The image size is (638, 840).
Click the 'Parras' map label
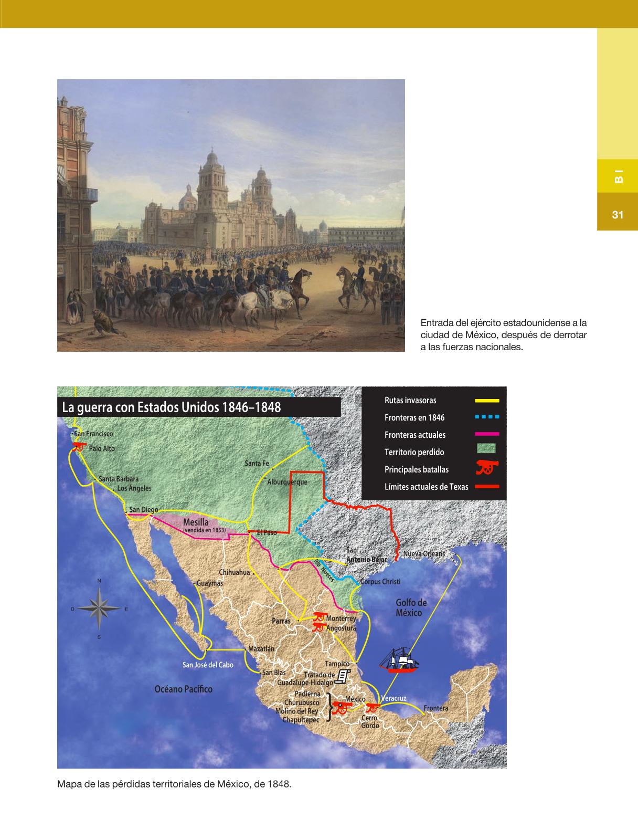281,621
